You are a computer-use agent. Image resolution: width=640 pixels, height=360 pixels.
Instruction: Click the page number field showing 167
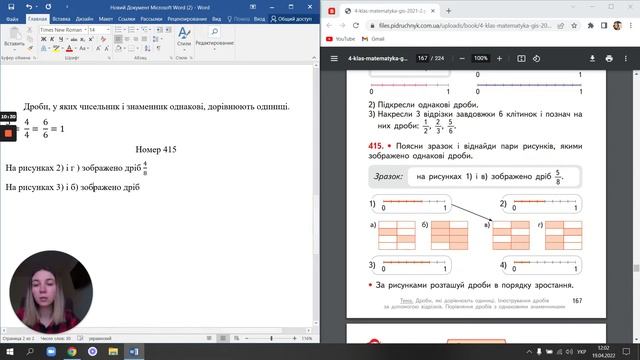[x=422, y=58]
